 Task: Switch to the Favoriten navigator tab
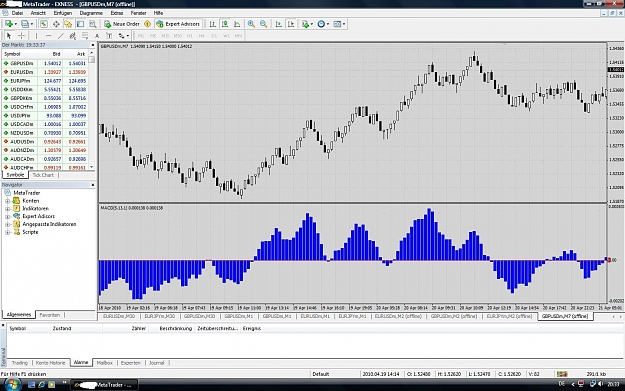click(49, 315)
